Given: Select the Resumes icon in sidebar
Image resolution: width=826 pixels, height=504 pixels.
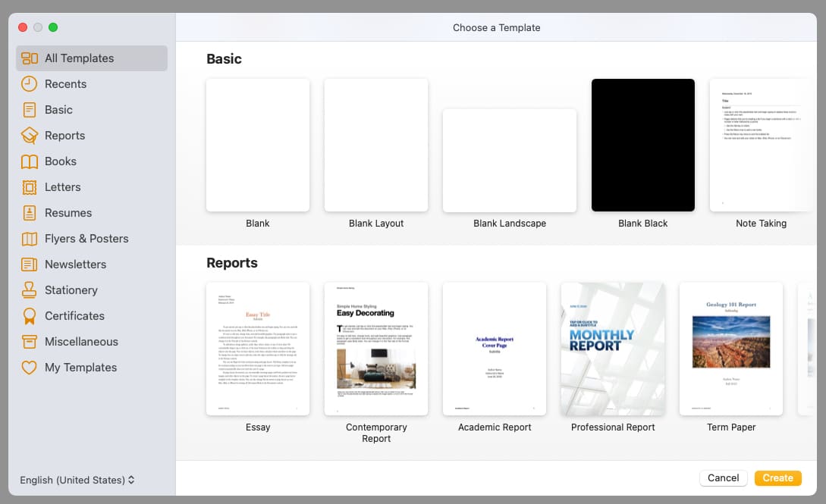Looking at the screenshot, I should [29, 213].
